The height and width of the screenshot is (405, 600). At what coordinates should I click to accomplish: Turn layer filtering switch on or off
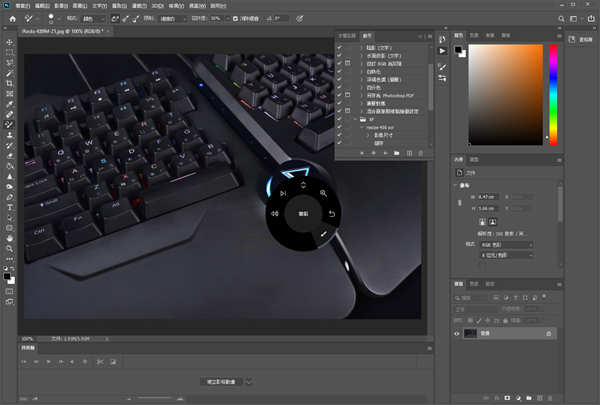tap(544, 297)
